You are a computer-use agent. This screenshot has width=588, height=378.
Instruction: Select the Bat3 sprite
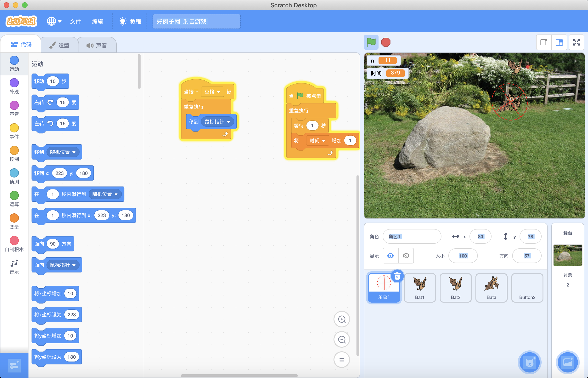tap(491, 288)
